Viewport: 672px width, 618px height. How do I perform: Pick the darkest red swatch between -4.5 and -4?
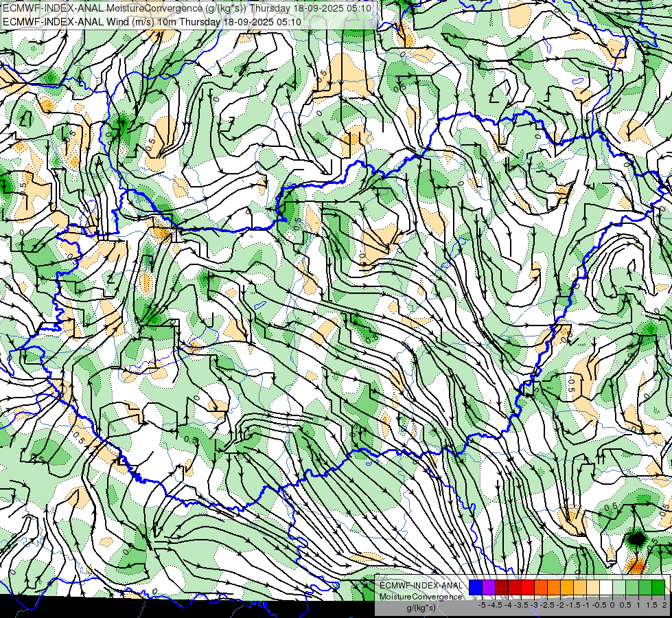click(502, 588)
